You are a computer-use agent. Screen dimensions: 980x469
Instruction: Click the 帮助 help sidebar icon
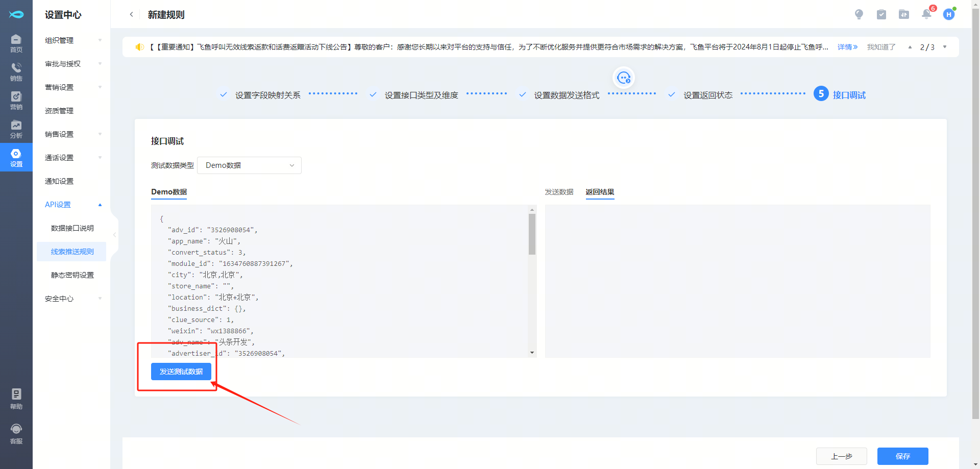pos(16,399)
